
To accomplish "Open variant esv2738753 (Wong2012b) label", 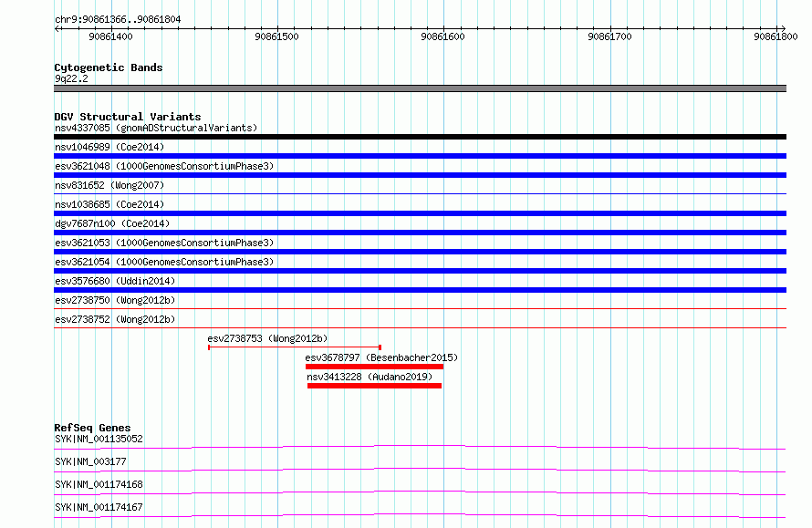I will [x=267, y=338].
